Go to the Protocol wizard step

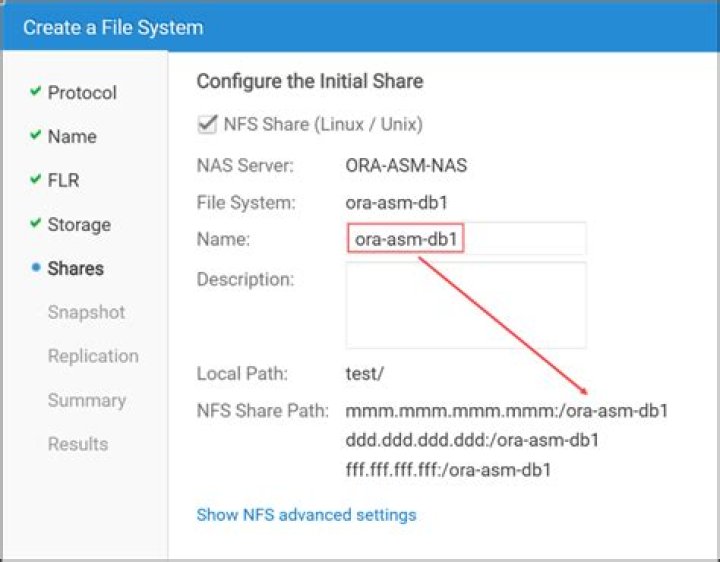pyautogui.click(x=82, y=93)
